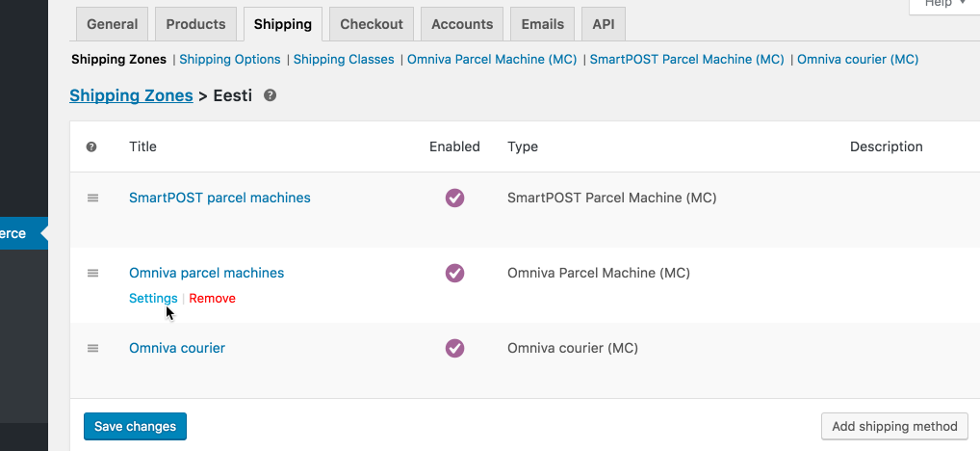Click the Enabled column header
The height and width of the screenshot is (451, 980).
coord(454,147)
